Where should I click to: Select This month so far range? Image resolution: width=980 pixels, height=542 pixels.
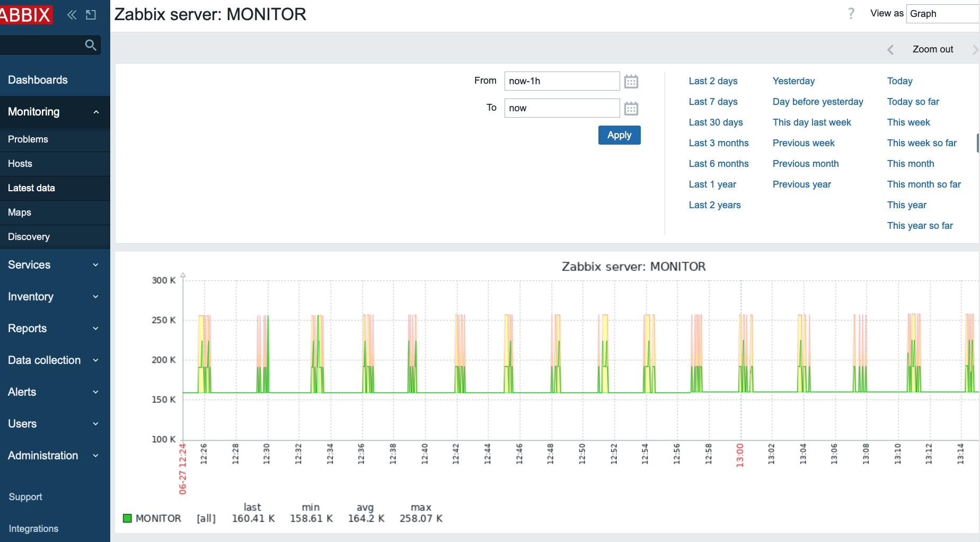924,184
